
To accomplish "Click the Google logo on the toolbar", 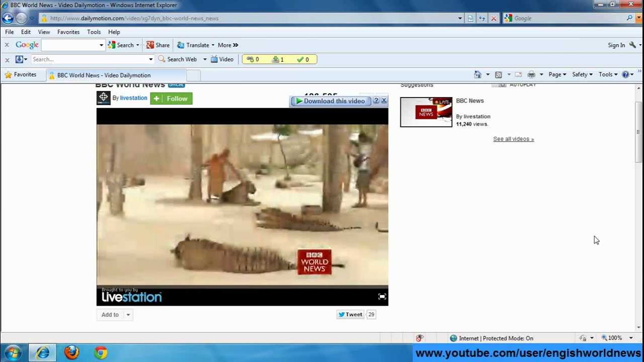I will 27,45.
